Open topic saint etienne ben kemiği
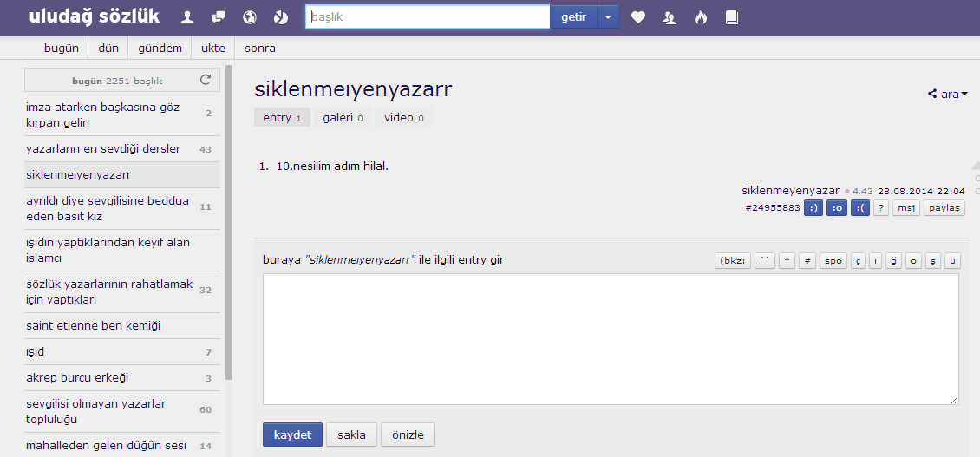The image size is (980, 457). tap(122, 326)
